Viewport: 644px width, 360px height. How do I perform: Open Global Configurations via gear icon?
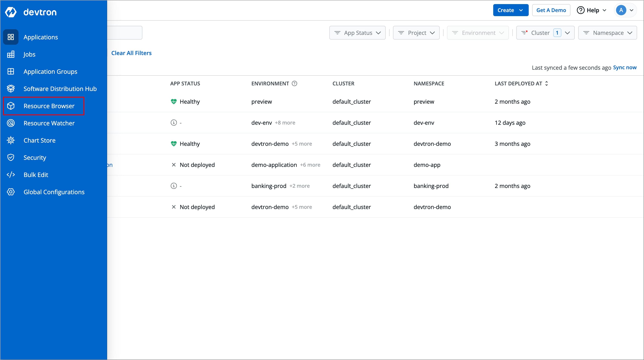[x=11, y=192]
